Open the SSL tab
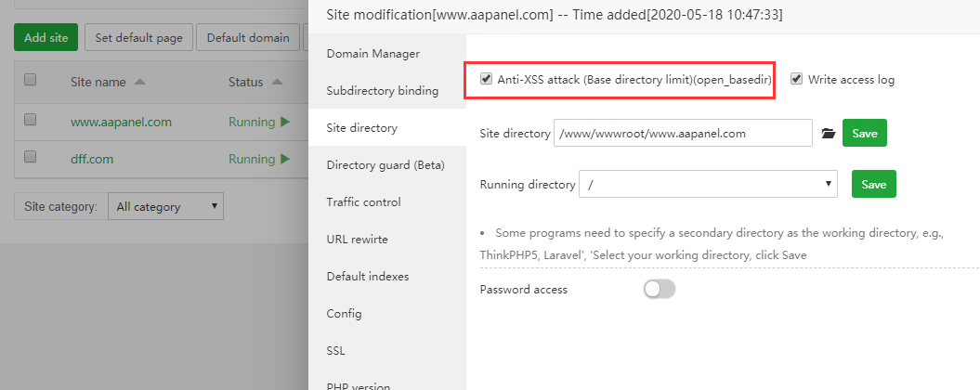Viewport: 980px width, 390px height. pos(336,351)
